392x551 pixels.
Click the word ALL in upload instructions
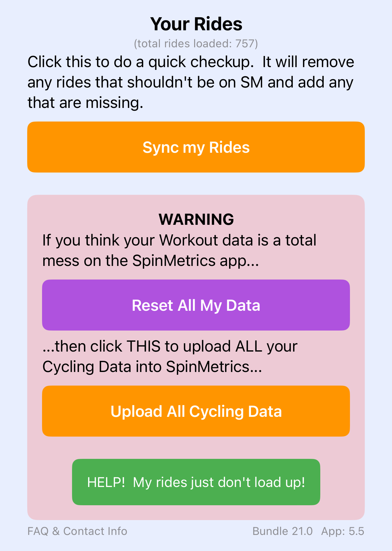[x=249, y=346]
